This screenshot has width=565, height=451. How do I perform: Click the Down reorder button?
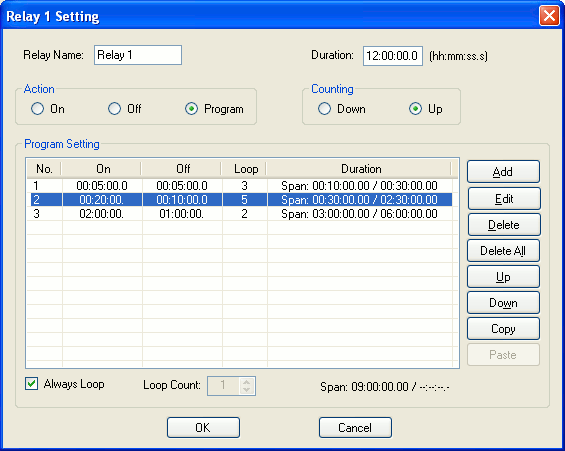503,303
